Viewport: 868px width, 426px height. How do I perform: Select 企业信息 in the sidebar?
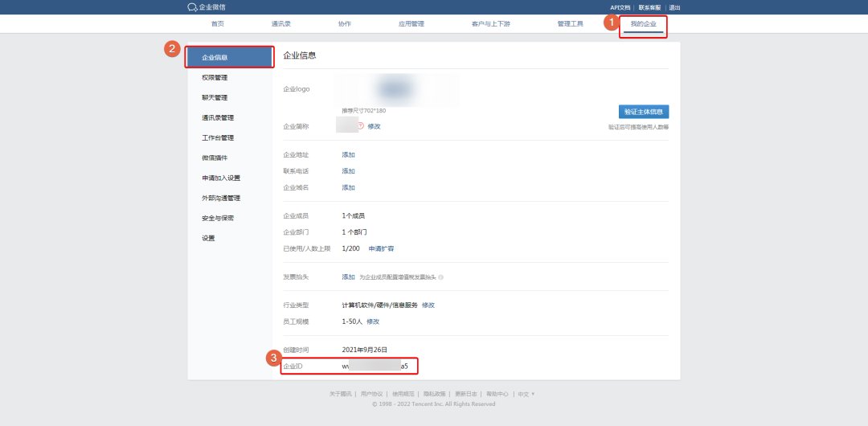[229, 57]
